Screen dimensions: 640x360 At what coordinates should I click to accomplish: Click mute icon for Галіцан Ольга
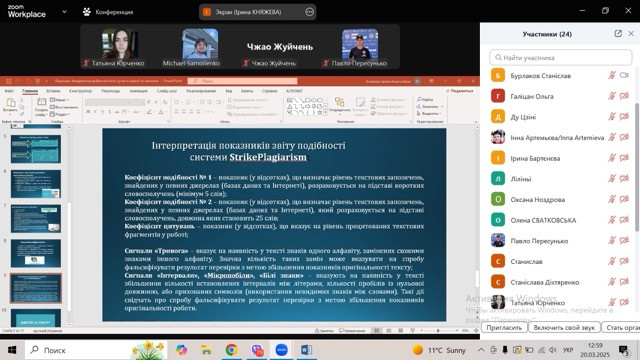pos(611,96)
